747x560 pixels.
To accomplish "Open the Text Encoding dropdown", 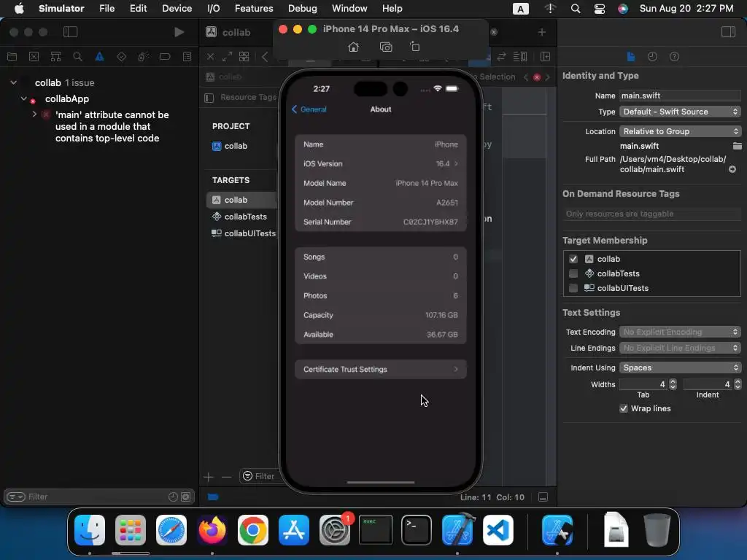I will tap(680, 332).
